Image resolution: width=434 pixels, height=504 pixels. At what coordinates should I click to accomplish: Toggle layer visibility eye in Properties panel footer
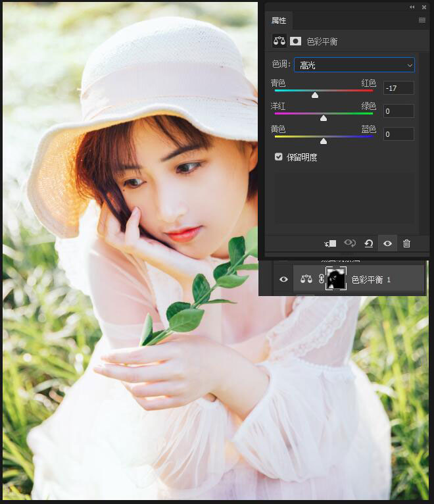[x=387, y=243]
